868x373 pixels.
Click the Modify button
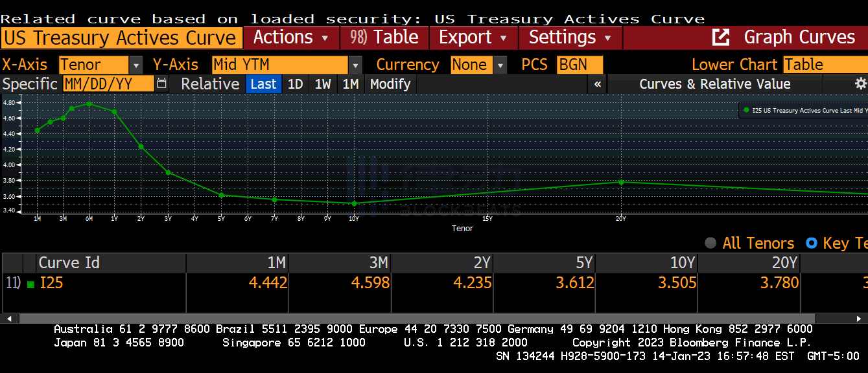click(x=390, y=84)
